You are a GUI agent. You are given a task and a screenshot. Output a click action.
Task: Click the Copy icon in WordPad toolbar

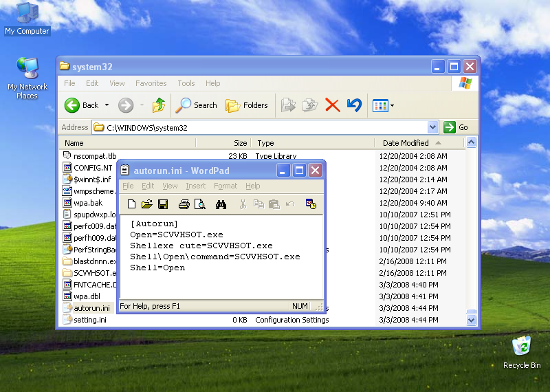[258, 204]
